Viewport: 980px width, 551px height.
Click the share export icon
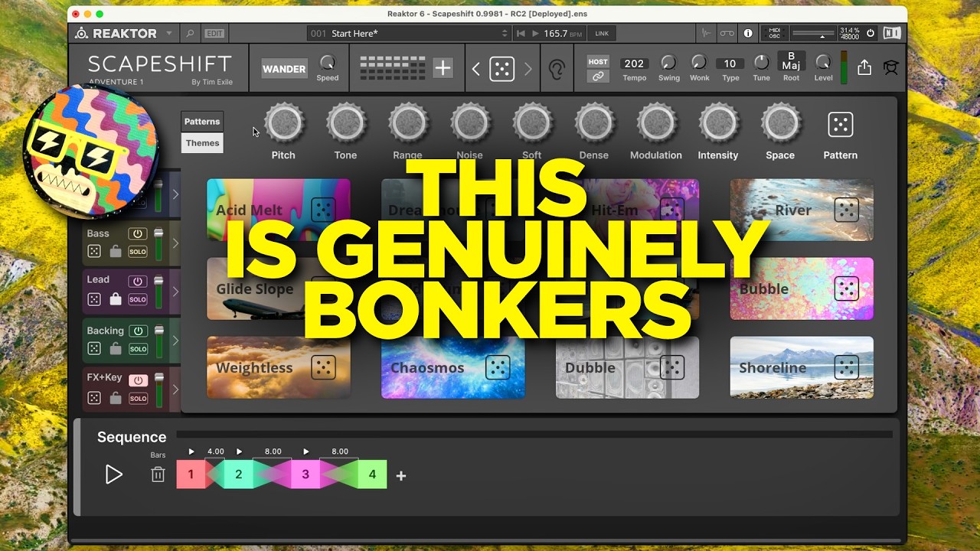864,67
